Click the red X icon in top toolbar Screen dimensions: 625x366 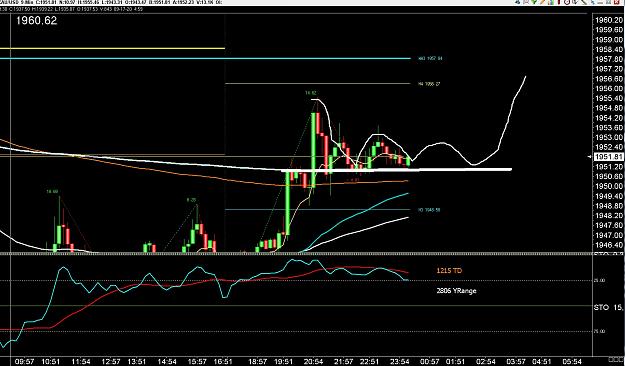[617, 2]
